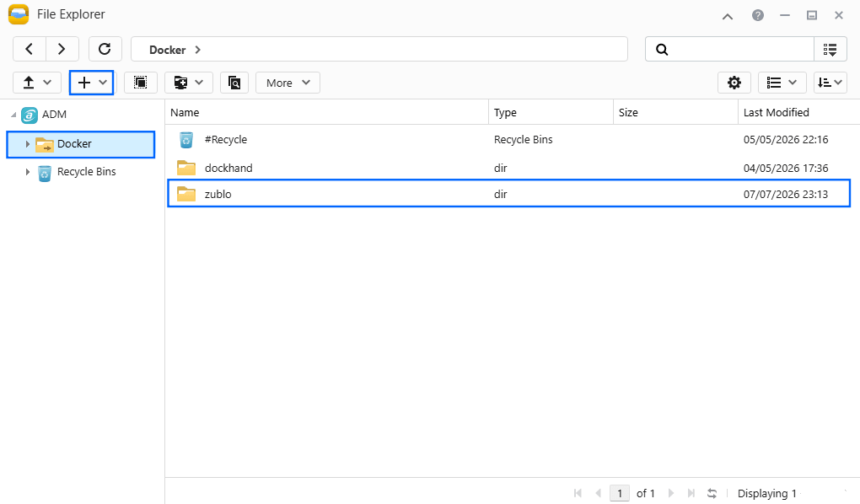Go to next page
The height and width of the screenshot is (504, 860).
(671, 493)
